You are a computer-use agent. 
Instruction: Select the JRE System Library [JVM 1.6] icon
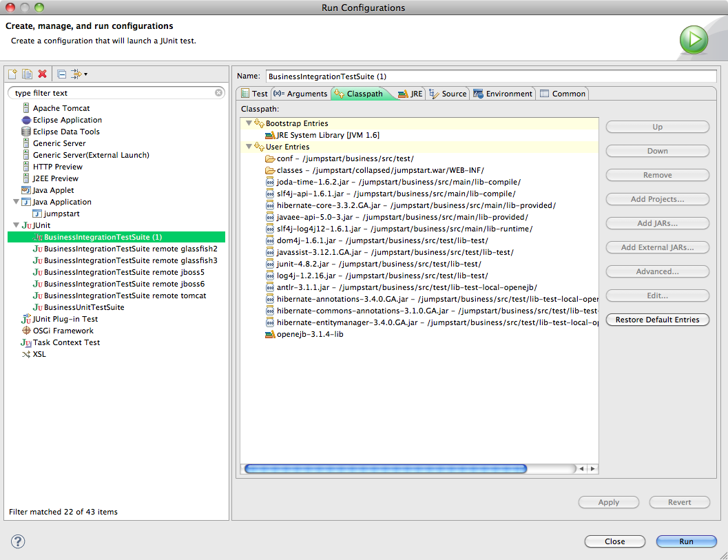[270, 135]
